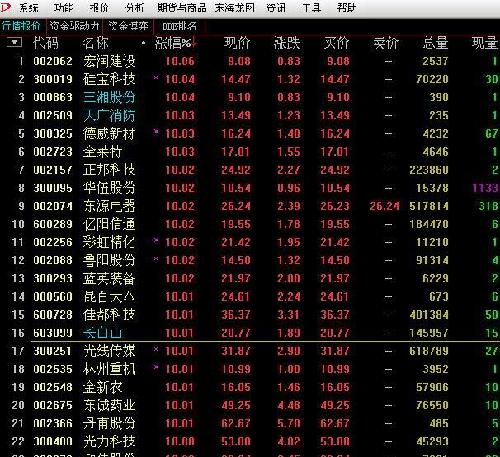Image resolution: width=500 pixels, height=457 pixels.
Task: Click total volume 517814 of 东源电器
Action: point(429,206)
